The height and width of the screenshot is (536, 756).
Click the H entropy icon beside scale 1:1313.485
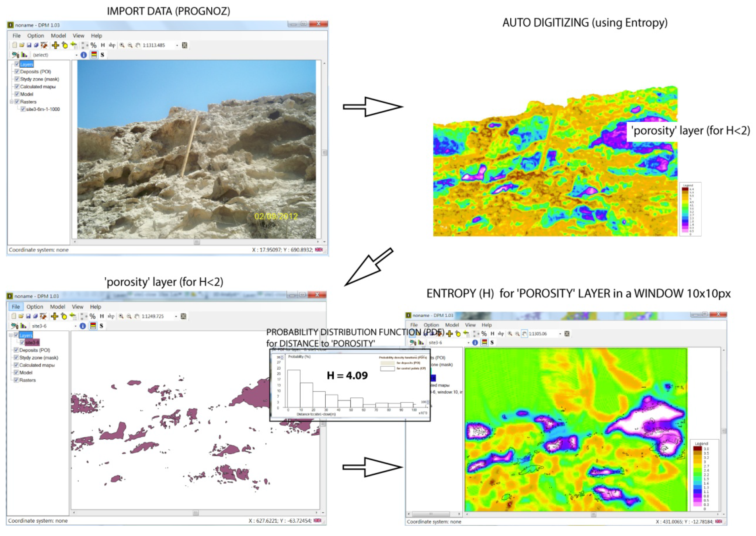click(x=103, y=45)
